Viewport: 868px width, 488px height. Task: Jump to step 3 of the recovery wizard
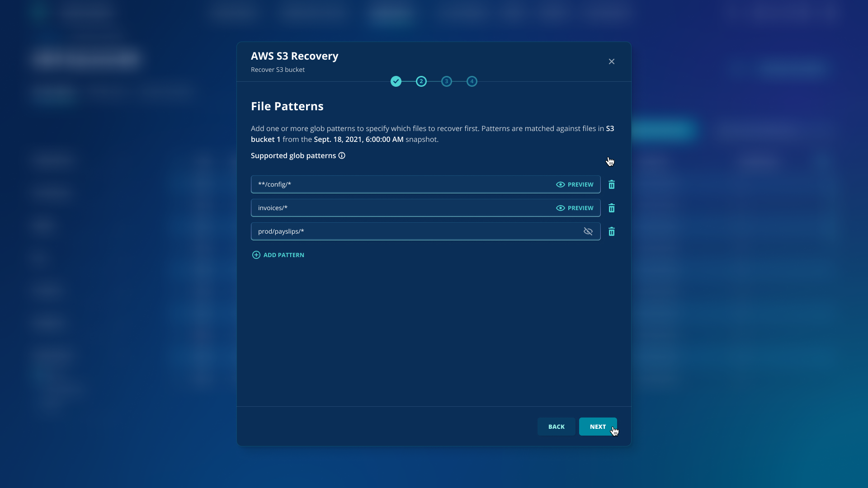click(x=447, y=81)
